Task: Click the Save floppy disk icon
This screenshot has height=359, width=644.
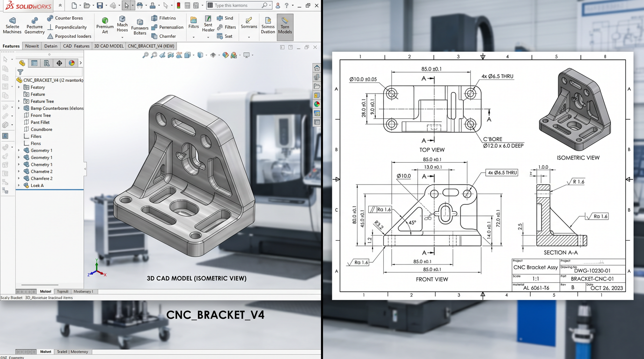Action: [100, 6]
